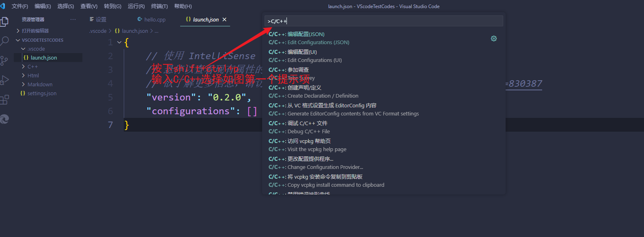Open 运行(R) menu
Image resolution: width=644 pixels, height=237 pixels.
[136, 6]
